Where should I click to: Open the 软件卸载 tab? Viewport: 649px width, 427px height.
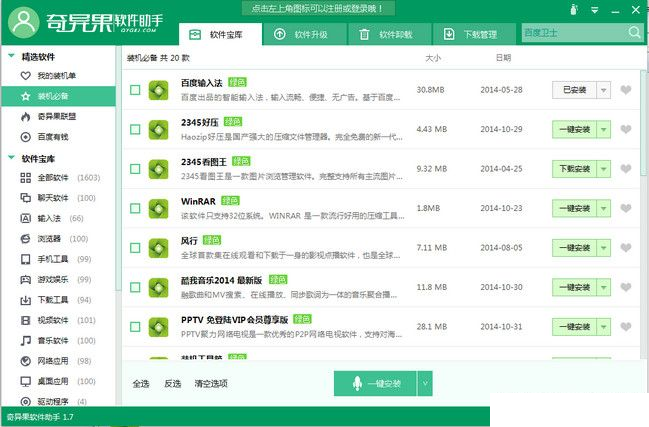390,34
